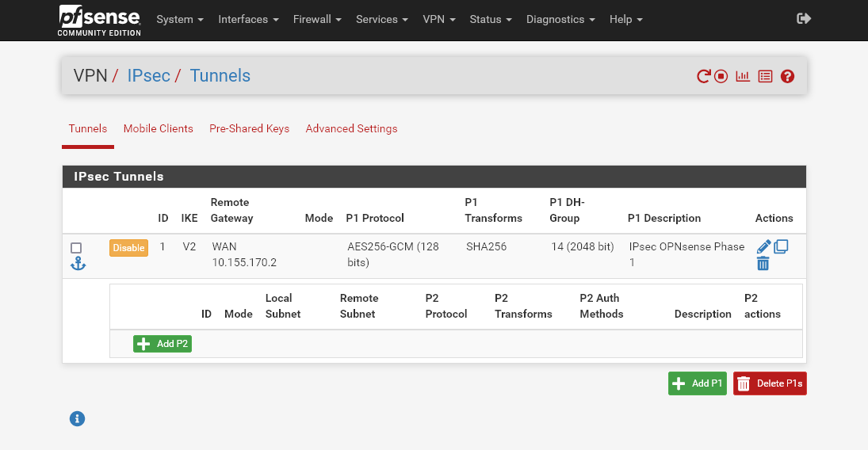Select the checkbox for tunnel ID 1
The width and height of the screenshot is (868, 450).
pos(77,248)
